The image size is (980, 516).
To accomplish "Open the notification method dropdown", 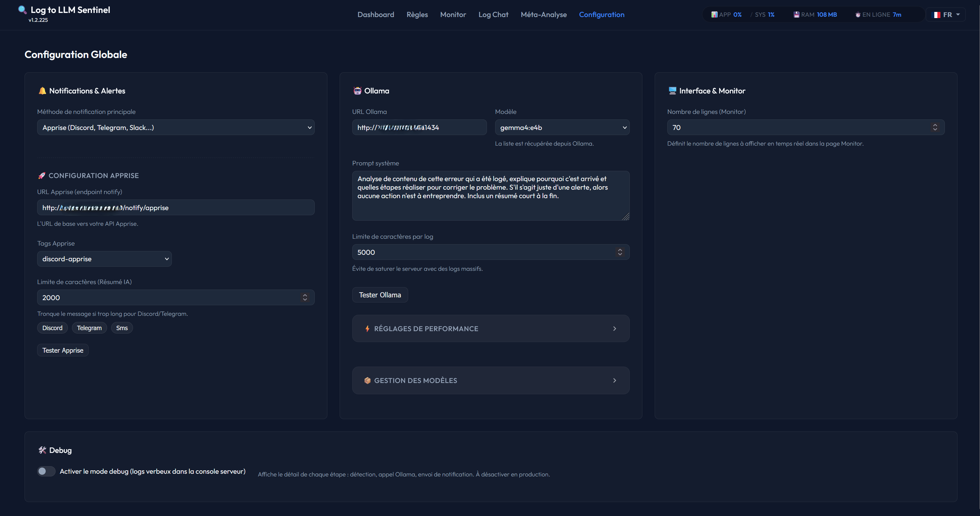I will click(176, 128).
